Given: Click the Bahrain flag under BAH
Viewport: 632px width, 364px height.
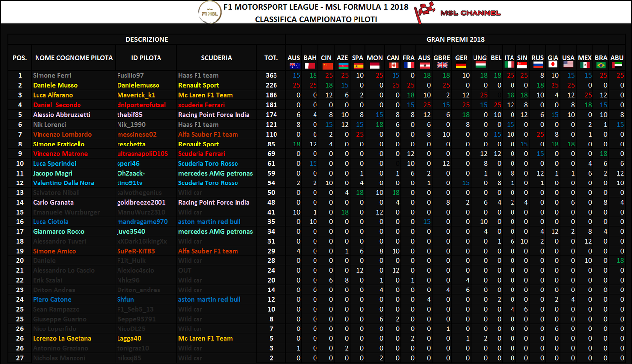Looking at the screenshot, I should click(310, 65).
